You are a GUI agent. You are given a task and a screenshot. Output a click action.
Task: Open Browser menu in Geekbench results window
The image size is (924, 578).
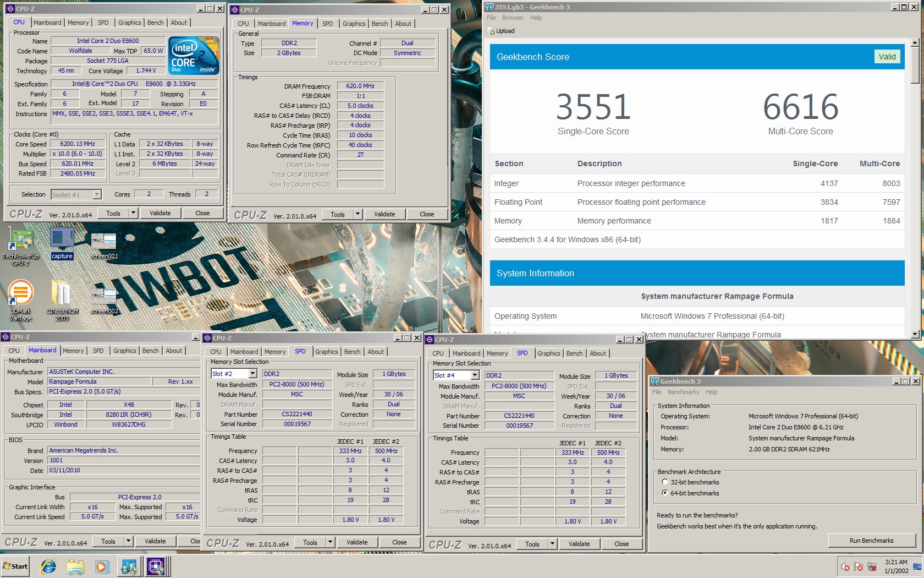pyautogui.click(x=513, y=18)
